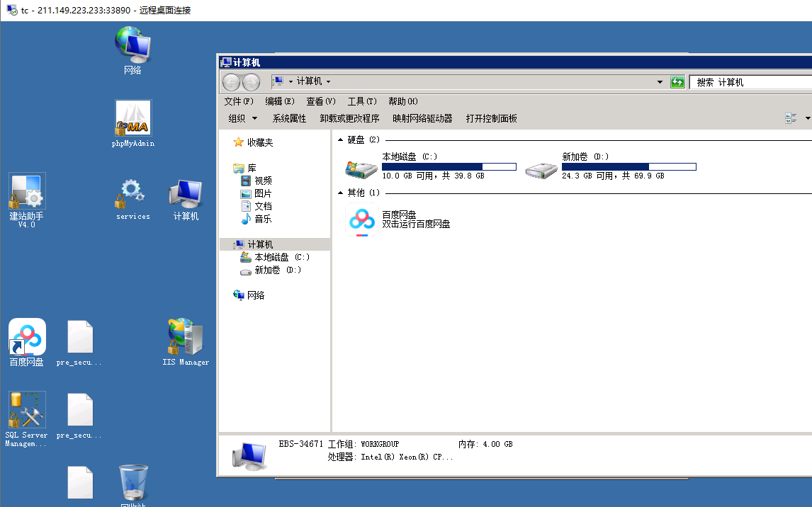Screen dimensions: 812x507
Task: Open the 文件(F) menu
Action: click(239, 101)
